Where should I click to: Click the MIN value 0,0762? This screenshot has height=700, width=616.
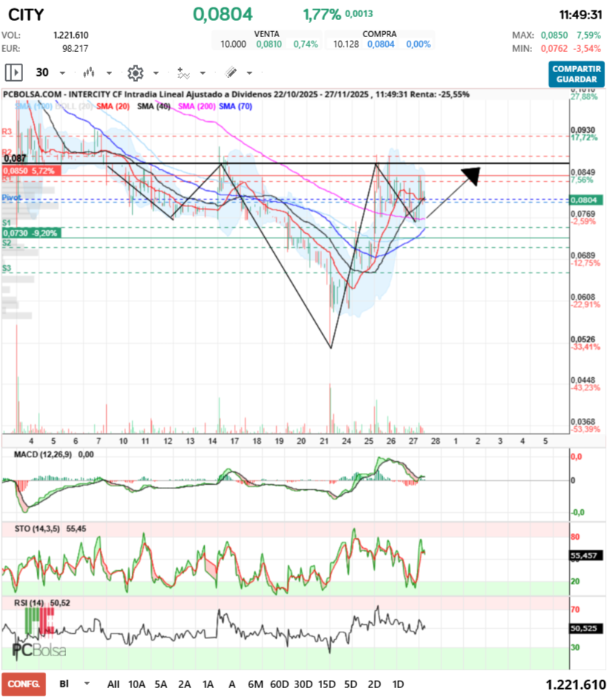click(554, 49)
